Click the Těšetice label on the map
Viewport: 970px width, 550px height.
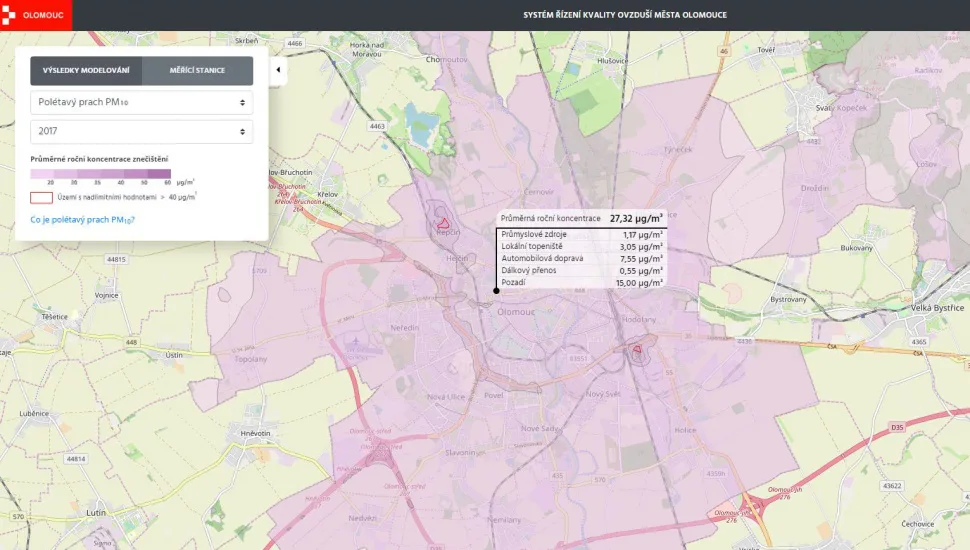tap(54, 317)
